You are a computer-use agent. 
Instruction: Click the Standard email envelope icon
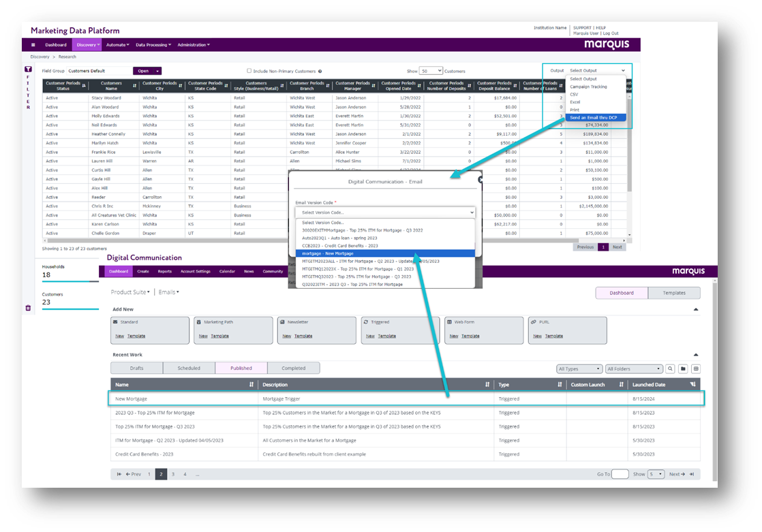(115, 322)
